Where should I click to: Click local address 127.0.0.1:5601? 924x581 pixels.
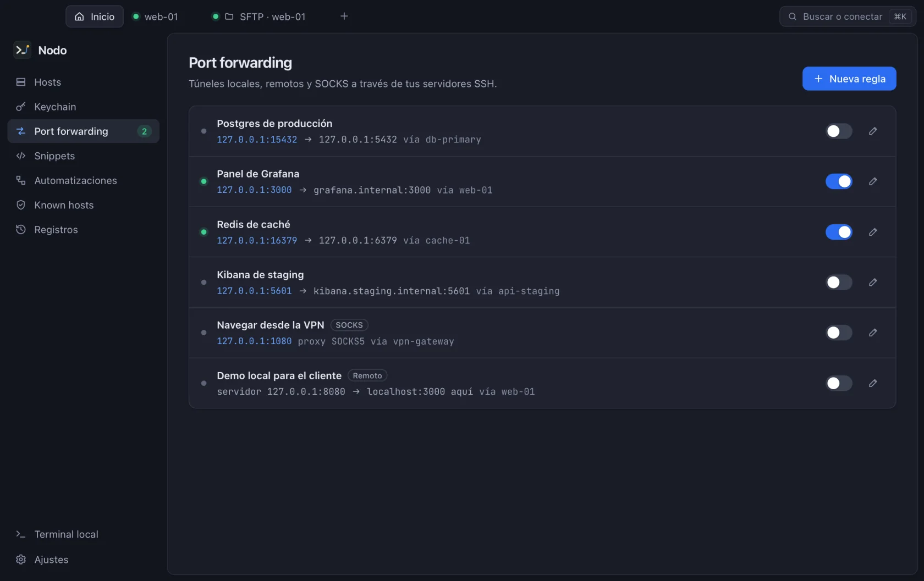point(254,291)
